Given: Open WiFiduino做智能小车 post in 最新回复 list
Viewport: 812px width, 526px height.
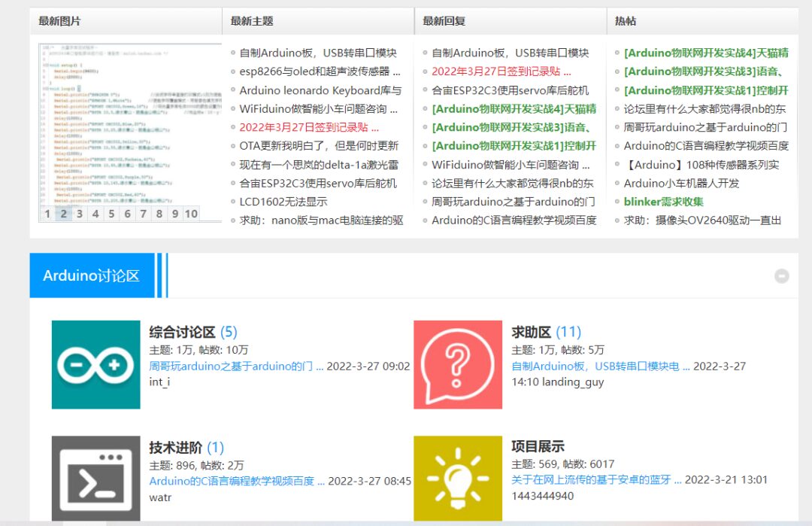Looking at the screenshot, I should [511, 165].
